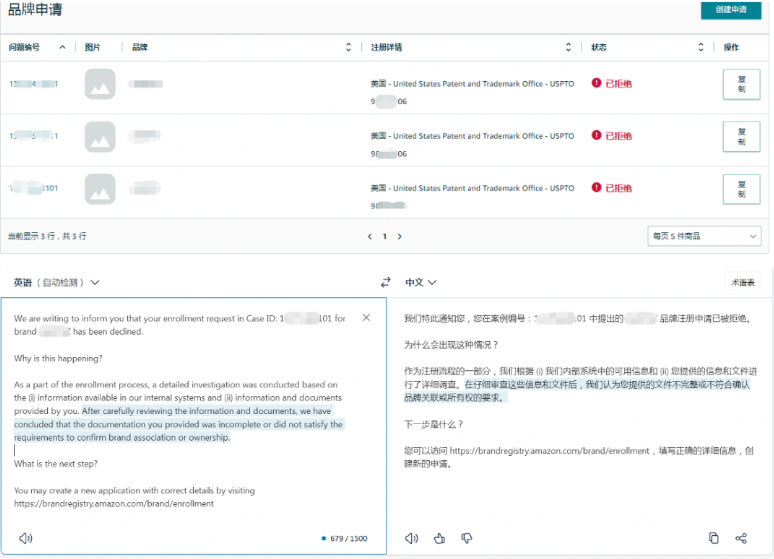Give thumbs down to the translation
This screenshot has height=559, width=774.
(x=466, y=538)
